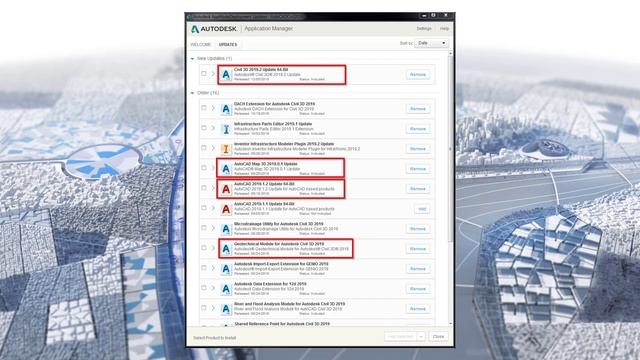Expand the Microdrainage Utility row chevron

[x=213, y=228]
